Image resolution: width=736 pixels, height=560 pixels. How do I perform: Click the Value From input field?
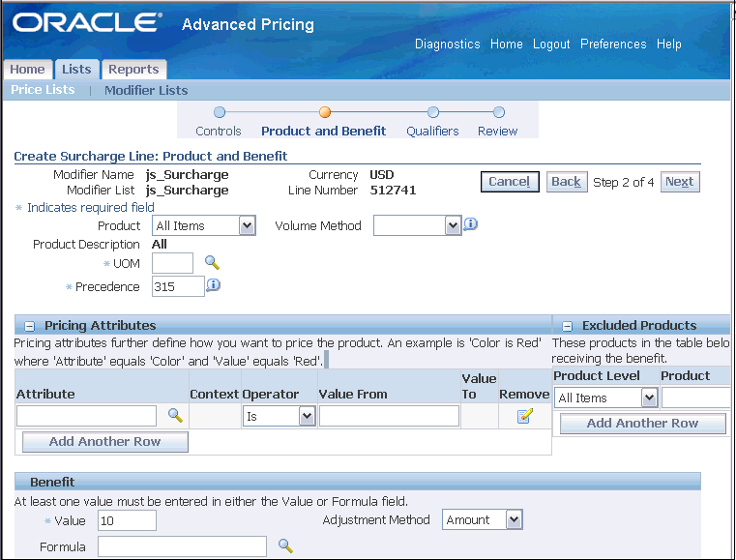pyautogui.click(x=389, y=416)
